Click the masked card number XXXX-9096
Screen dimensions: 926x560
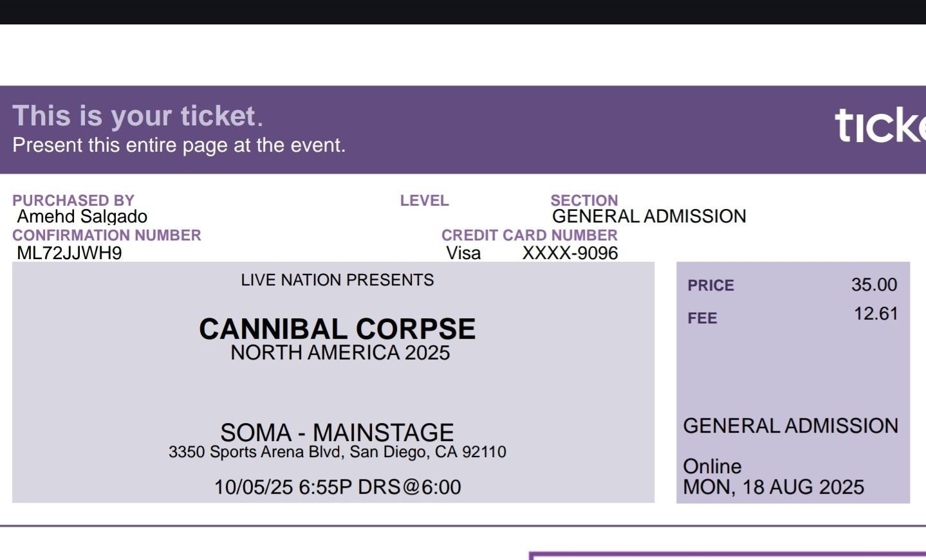(x=570, y=253)
